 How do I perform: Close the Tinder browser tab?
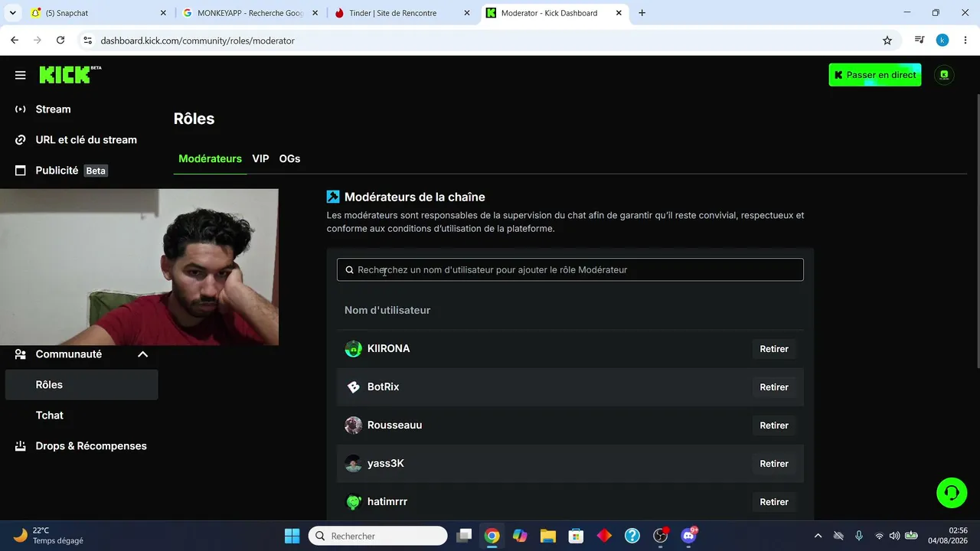click(467, 13)
